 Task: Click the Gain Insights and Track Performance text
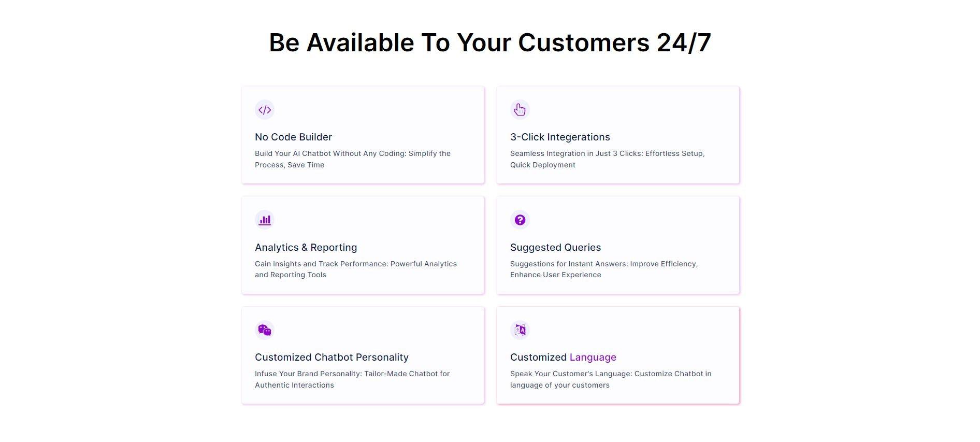(355, 269)
